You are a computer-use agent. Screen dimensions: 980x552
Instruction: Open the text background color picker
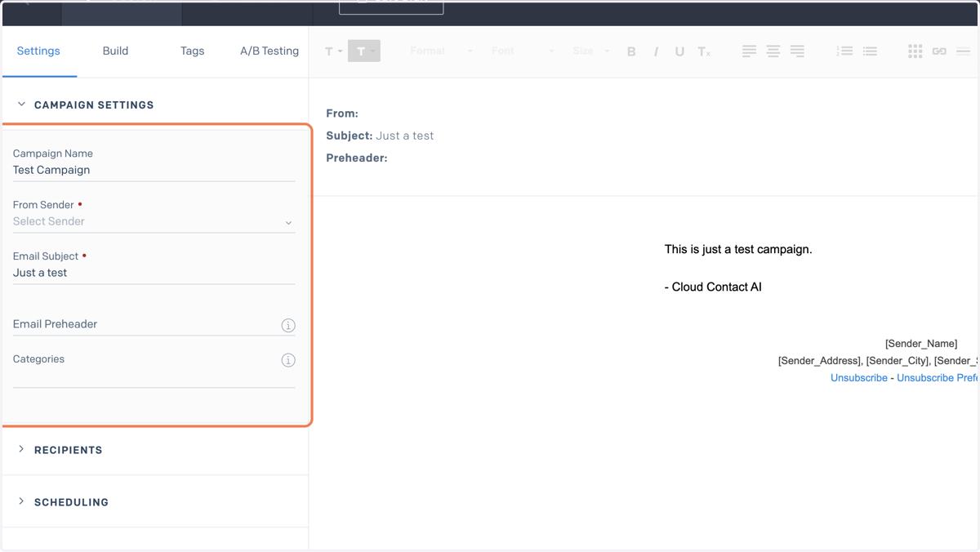coord(364,51)
